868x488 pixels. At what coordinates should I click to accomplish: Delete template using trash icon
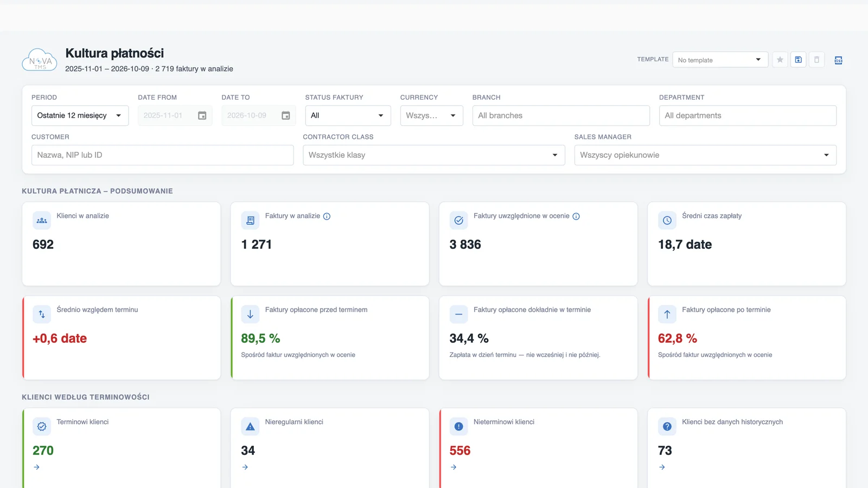(x=816, y=60)
